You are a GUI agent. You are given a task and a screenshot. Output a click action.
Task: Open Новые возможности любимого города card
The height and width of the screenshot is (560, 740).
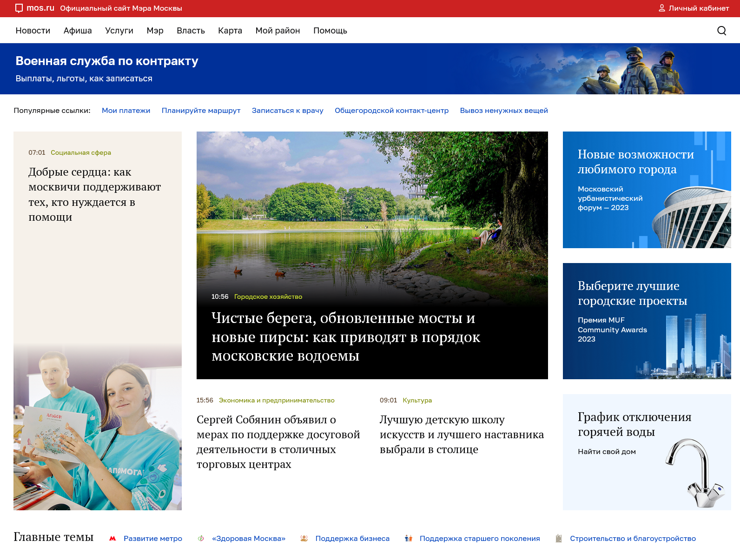647,190
